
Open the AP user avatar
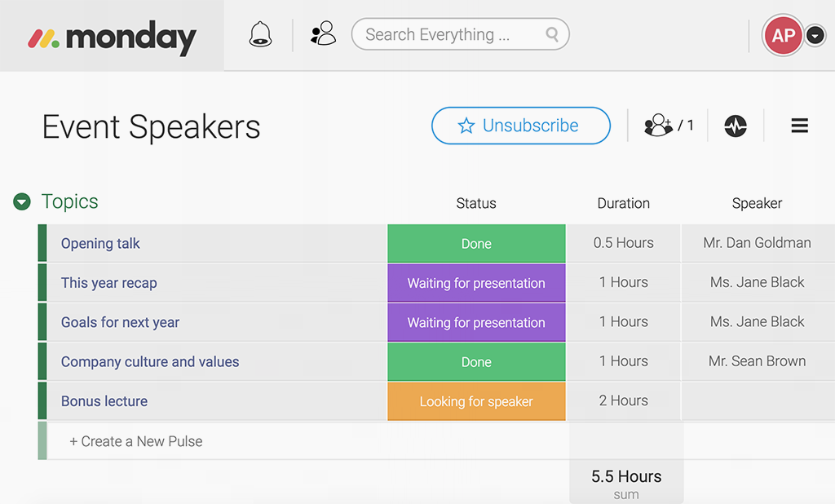pyautogui.click(x=784, y=36)
